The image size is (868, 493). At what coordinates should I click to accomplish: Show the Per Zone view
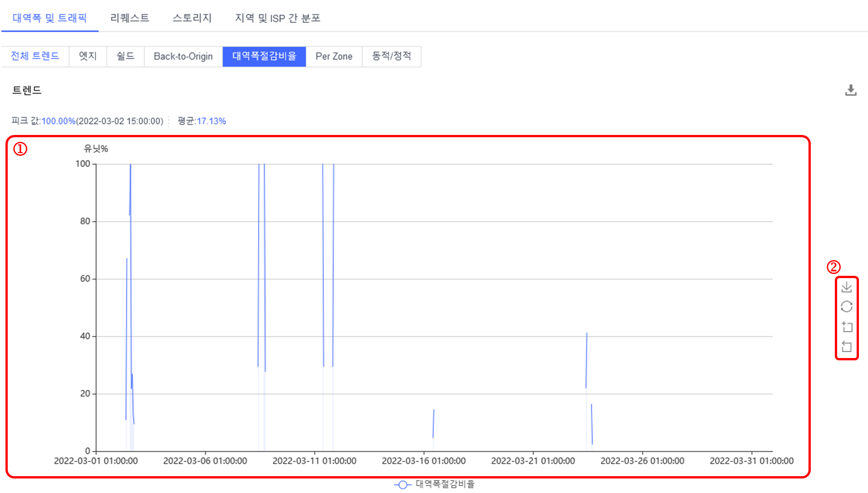[x=334, y=56]
